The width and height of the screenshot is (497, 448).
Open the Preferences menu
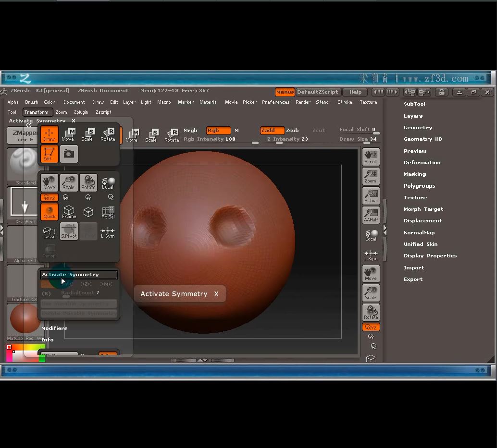coord(276,102)
